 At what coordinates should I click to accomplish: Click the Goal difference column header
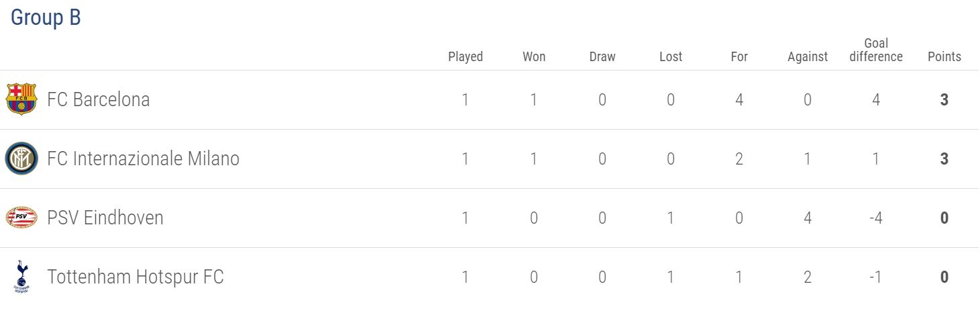point(876,50)
